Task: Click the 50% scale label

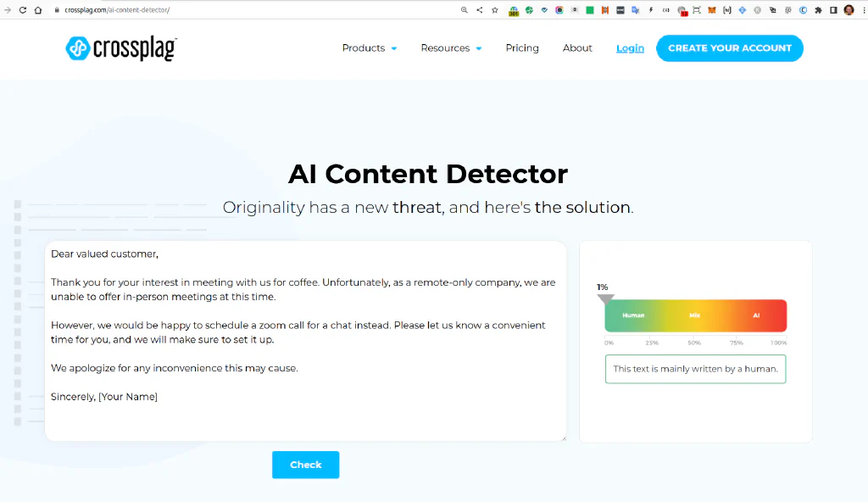Action: [694, 343]
